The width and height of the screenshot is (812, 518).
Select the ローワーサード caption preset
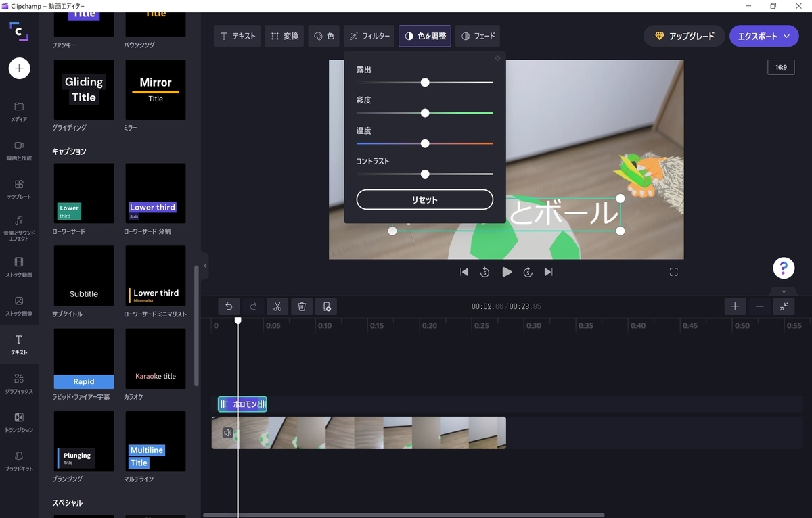[x=84, y=193]
